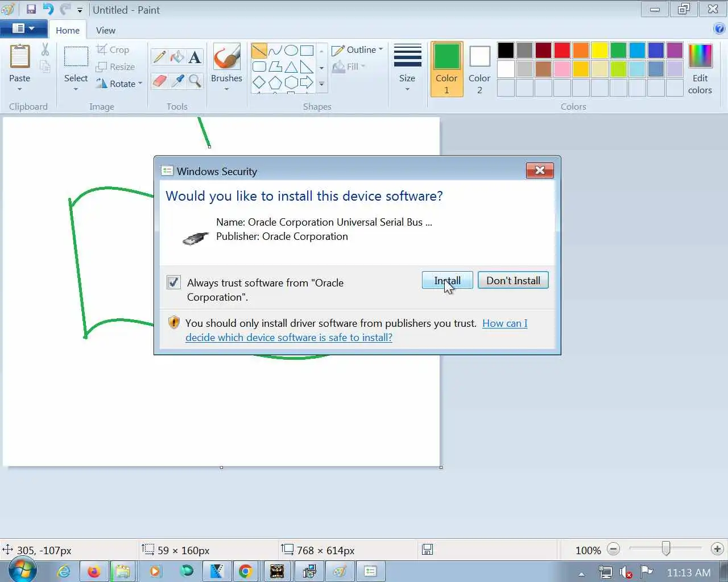Open Firefox from taskbar
The height and width of the screenshot is (582, 728).
[x=94, y=571]
